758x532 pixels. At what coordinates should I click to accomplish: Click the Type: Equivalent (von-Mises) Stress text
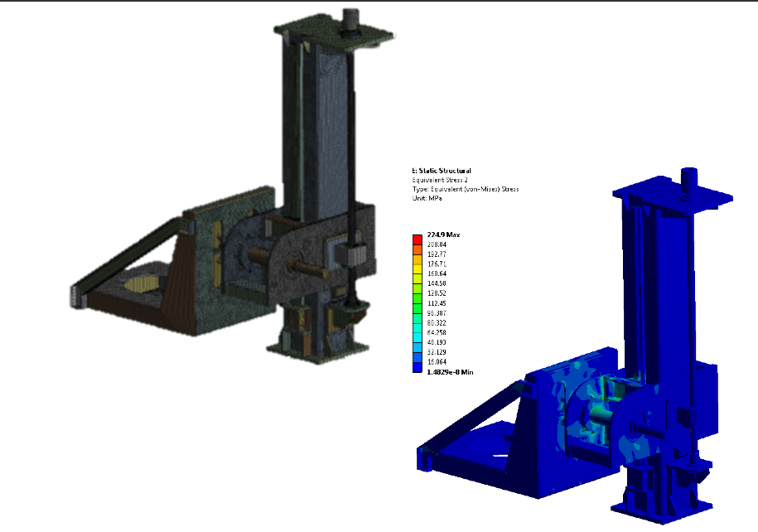(x=465, y=189)
